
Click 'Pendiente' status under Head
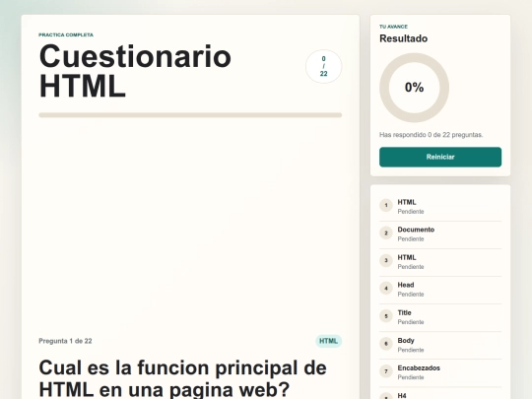tap(411, 295)
